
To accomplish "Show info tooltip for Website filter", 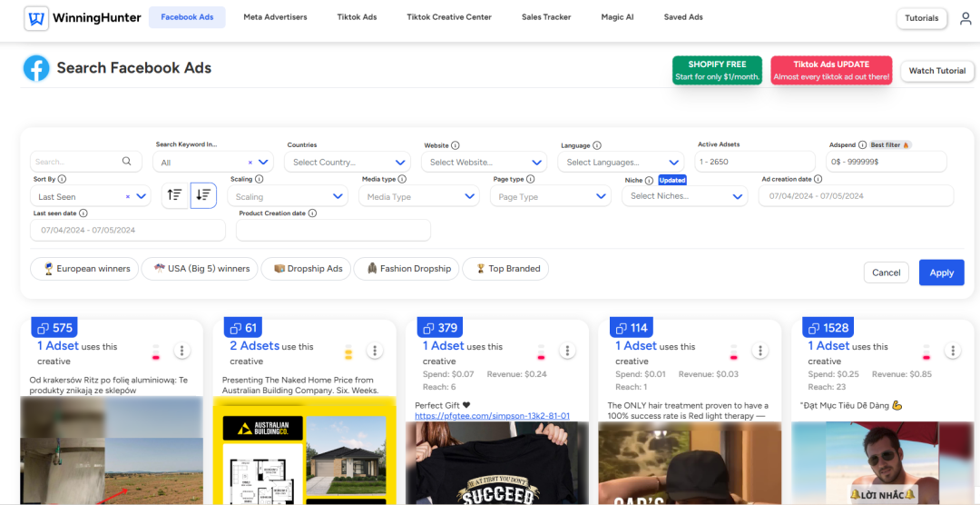I will [455, 145].
